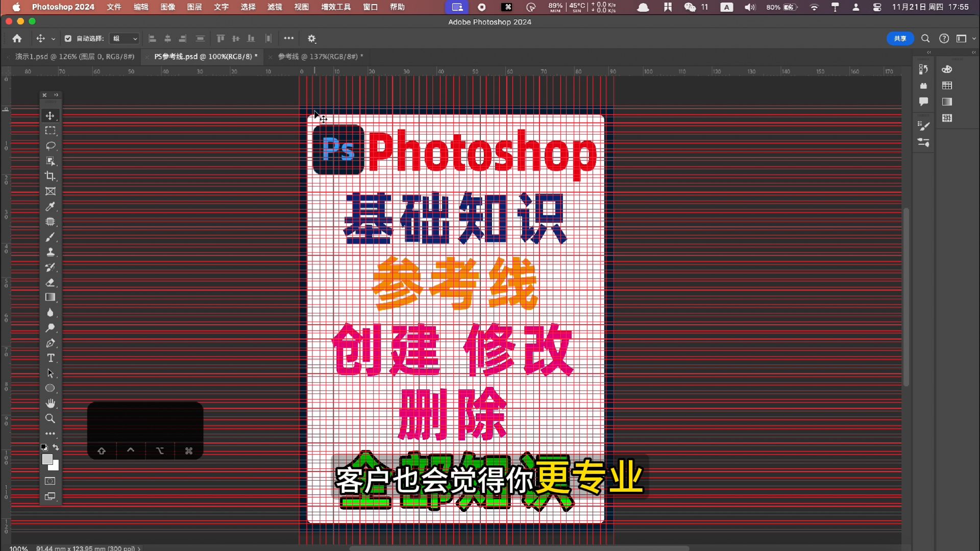Screen dimensions: 980x551
Task: Open the 文件 menu
Action: coord(114,7)
